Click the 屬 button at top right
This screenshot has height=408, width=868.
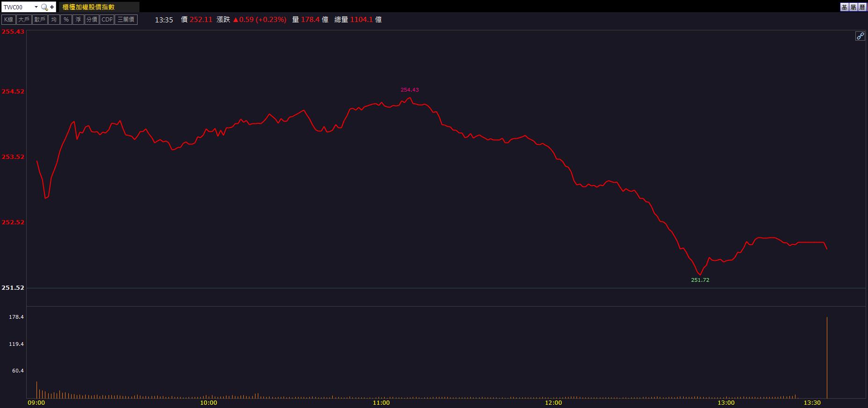pos(853,7)
